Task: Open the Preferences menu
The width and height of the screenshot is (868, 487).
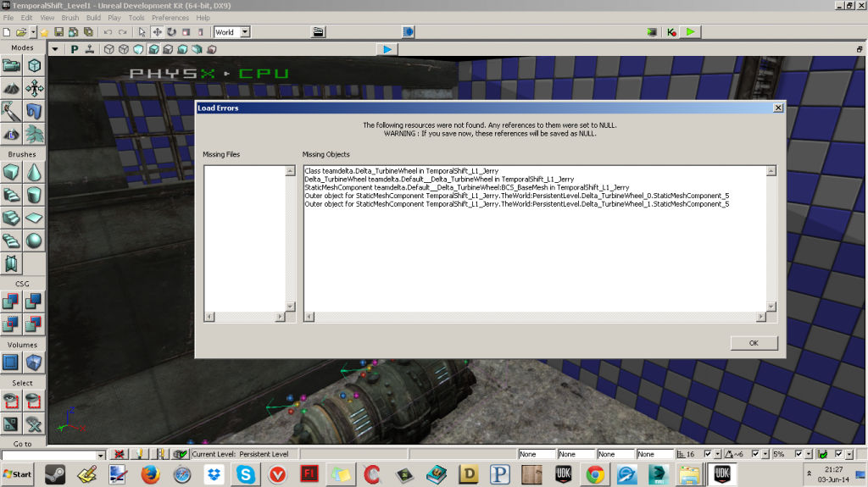Action: tap(170, 18)
